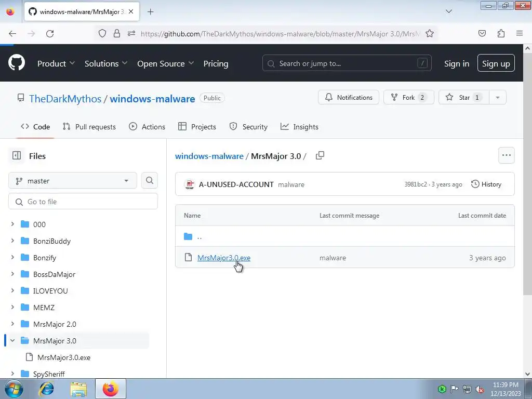
Task: Click the GitHub logo in header
Action: [17, 63]
